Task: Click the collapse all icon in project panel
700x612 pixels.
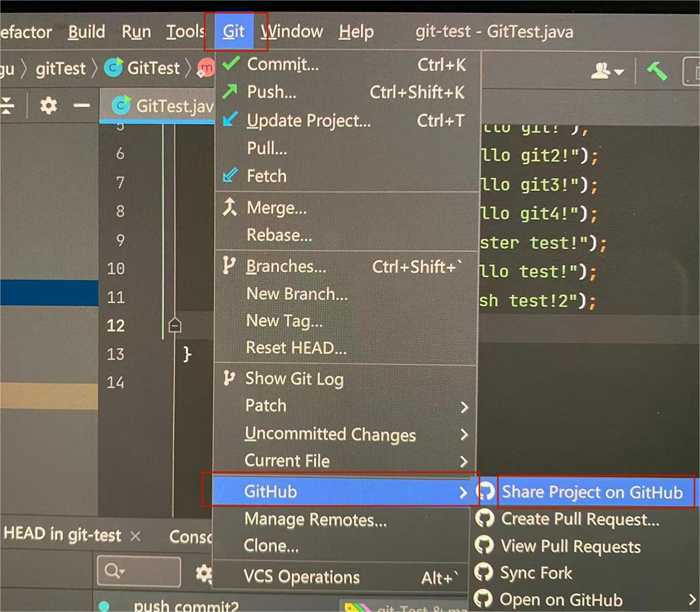Action: click(7, 106)
